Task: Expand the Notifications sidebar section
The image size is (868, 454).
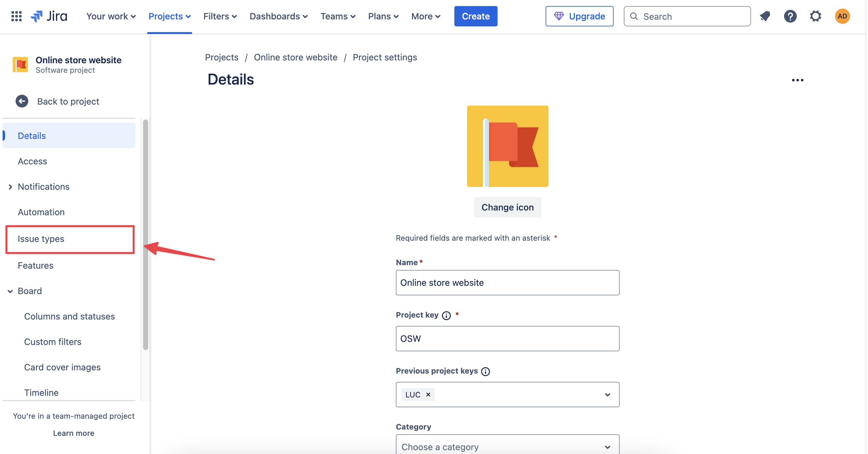Action: [10, 187]
